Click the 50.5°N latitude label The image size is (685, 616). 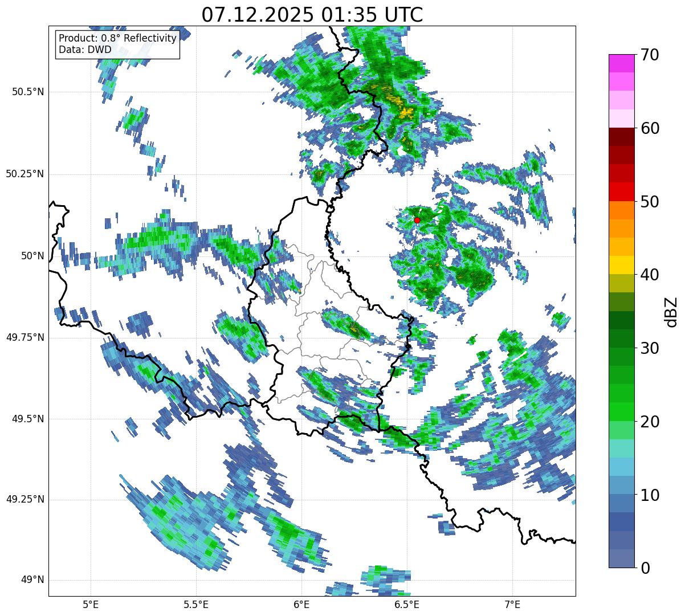pyautogui.click(x=28, y=92)
